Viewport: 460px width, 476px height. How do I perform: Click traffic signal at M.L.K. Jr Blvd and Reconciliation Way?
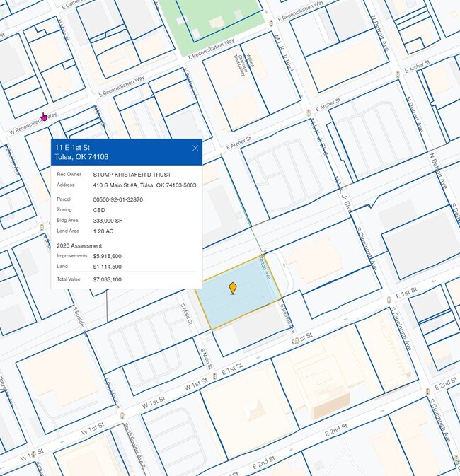coord(271,23)
